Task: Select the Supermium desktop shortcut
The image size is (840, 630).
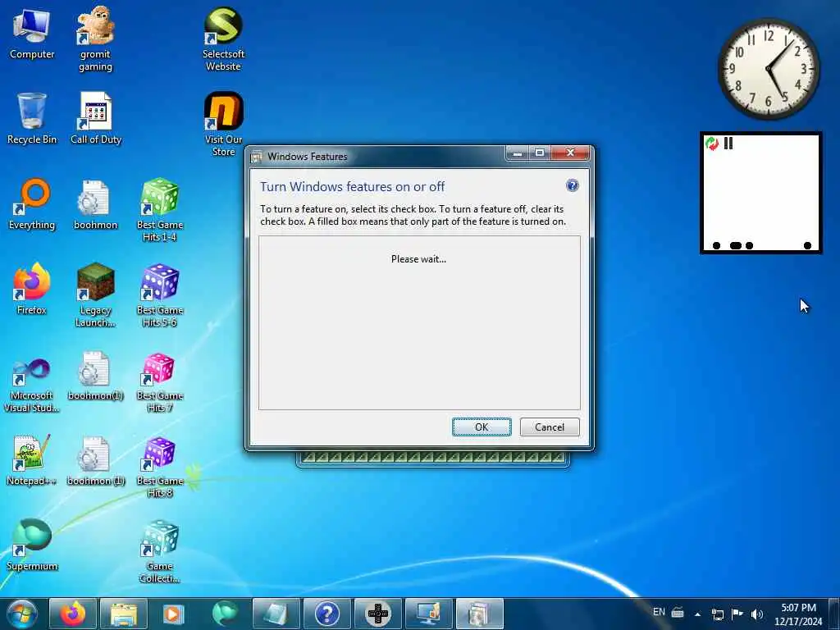Action: 32,546
